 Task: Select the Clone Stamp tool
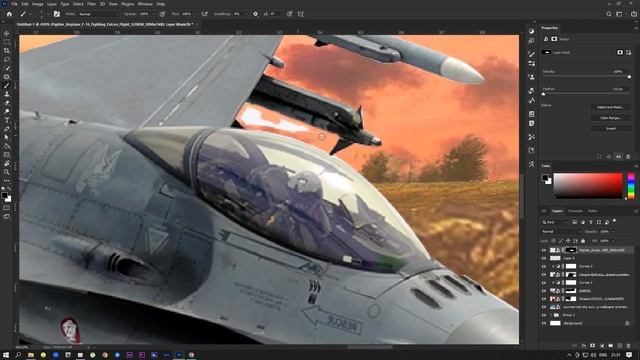point(7,94)
